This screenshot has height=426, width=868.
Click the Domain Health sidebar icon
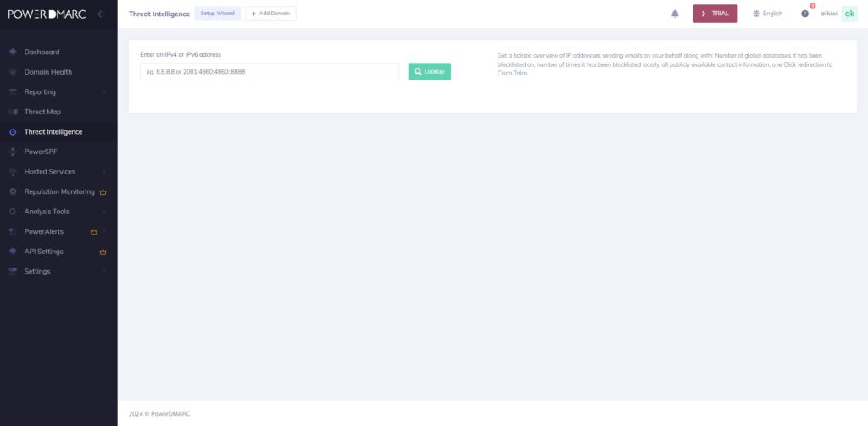point(13,72)
